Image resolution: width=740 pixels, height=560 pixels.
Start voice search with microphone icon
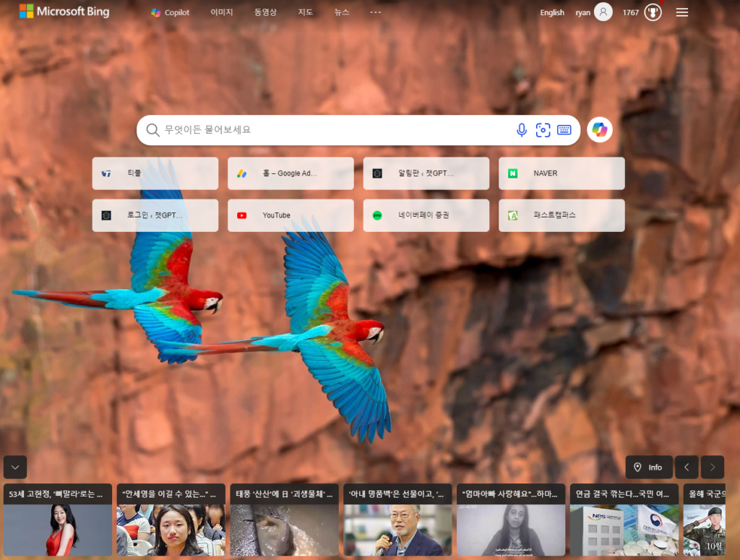[x=522, y=130]
